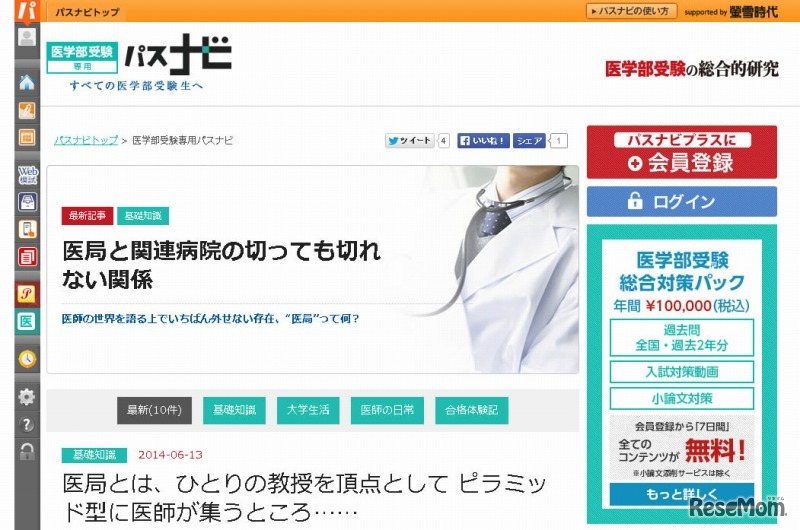The height and width of the screenshot is (530, 800).
Task: Click the 会員登録 red button
Action: pyautogui.click(x=682, y=153)
